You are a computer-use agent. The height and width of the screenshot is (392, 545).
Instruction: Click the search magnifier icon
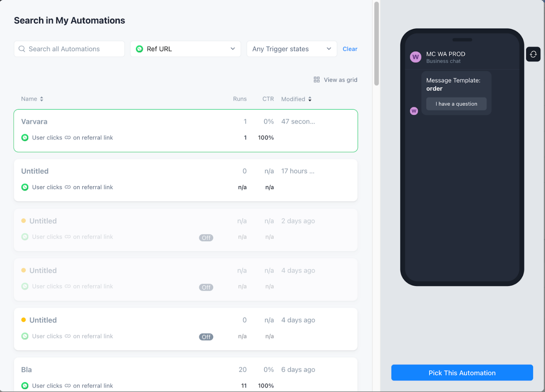coord(22,49)
